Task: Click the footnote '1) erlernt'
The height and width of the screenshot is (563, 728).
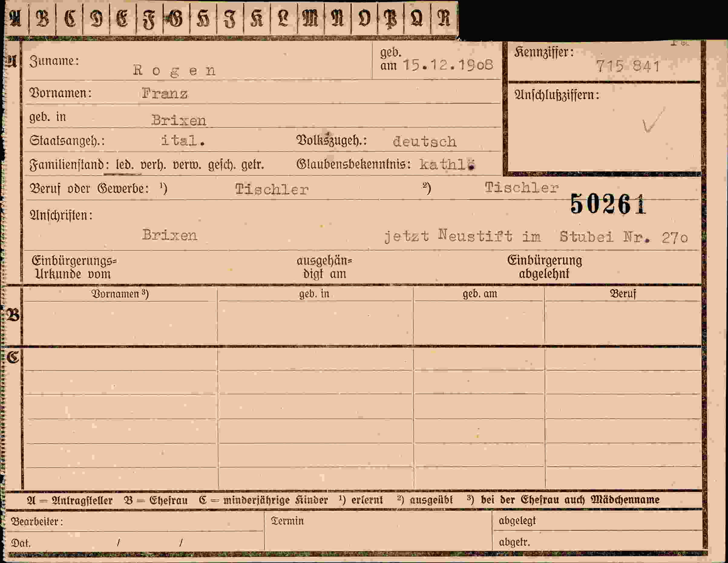Action: pyautogui.click(x=361, y=500)
